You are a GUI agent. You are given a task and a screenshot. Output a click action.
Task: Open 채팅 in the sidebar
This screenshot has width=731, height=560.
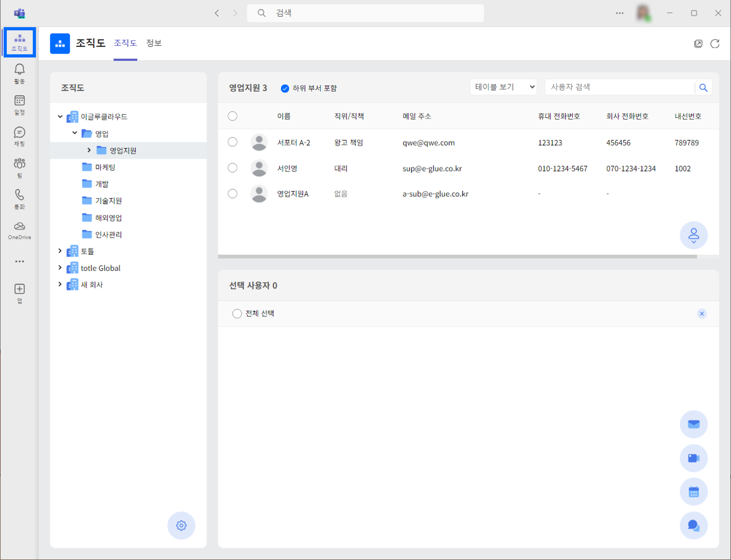coord(19,136)
